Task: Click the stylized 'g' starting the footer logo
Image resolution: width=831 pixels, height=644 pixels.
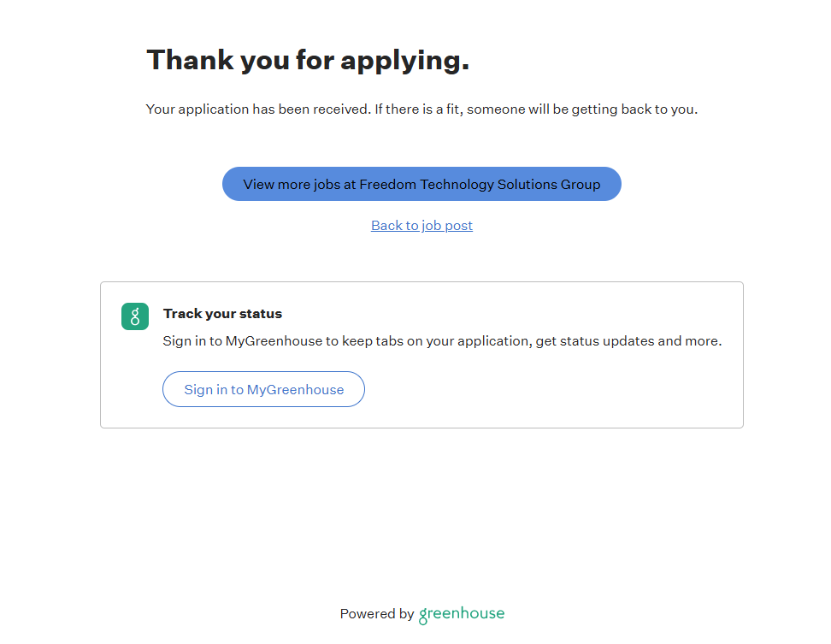Action: (424, 616)
